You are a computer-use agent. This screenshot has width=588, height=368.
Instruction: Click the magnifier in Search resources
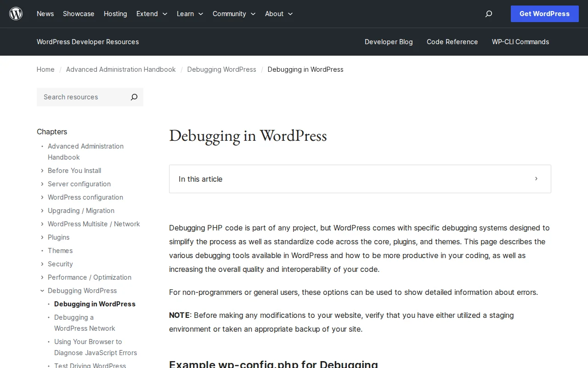coord(134,97)
